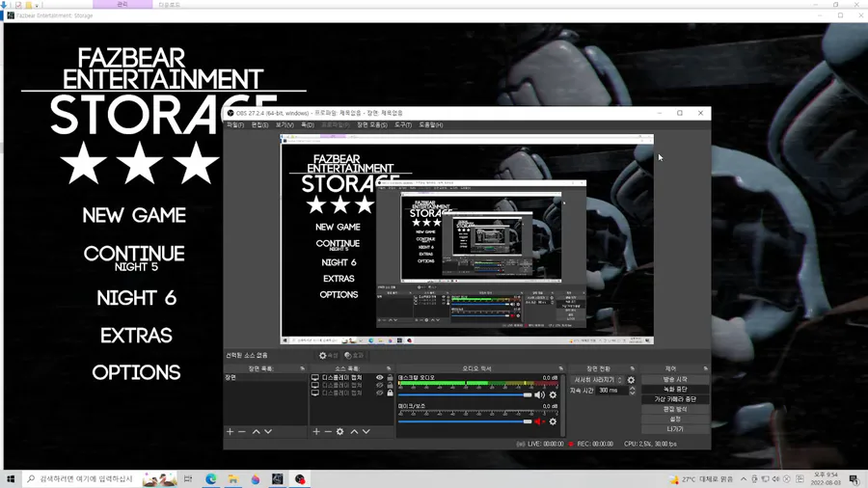This screenshot has height=488, width=868.
Task: Open the 도구(T) menu in OBS
Action: click(x=403, y=125)
